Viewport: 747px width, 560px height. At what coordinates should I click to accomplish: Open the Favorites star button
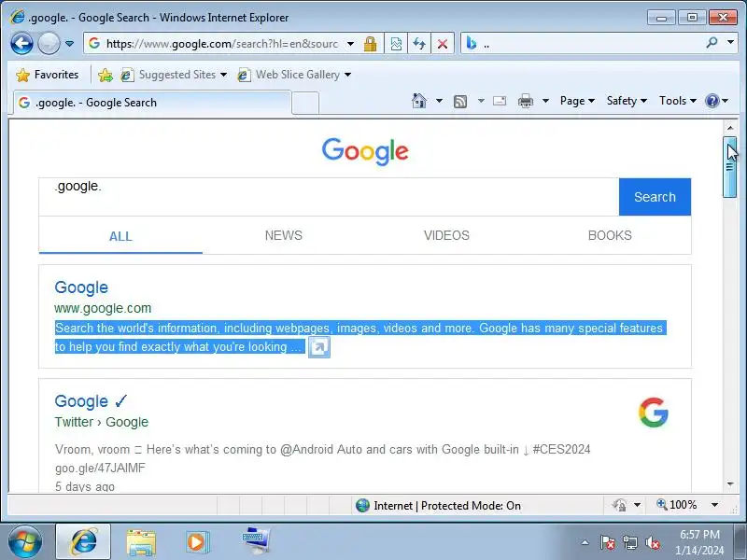(x=48, y=75)
